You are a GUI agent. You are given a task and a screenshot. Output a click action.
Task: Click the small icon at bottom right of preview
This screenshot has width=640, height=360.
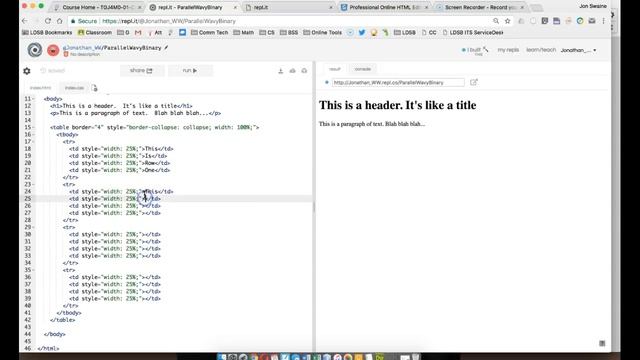coord(602,343)
